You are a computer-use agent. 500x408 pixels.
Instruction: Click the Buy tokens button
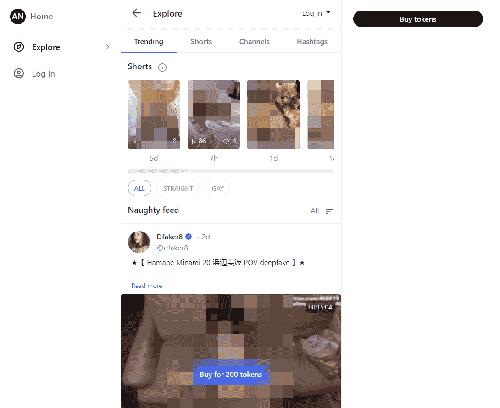[418, 19]
